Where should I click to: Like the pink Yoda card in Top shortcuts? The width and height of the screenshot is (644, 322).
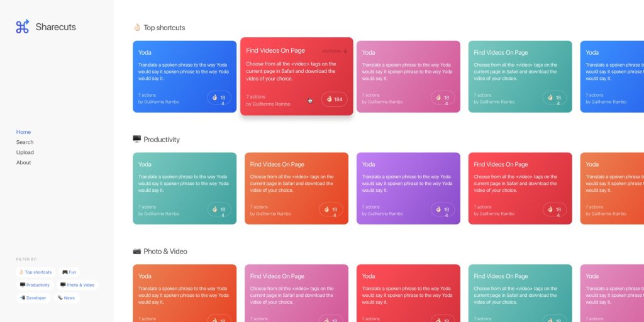tap(443, 97)
